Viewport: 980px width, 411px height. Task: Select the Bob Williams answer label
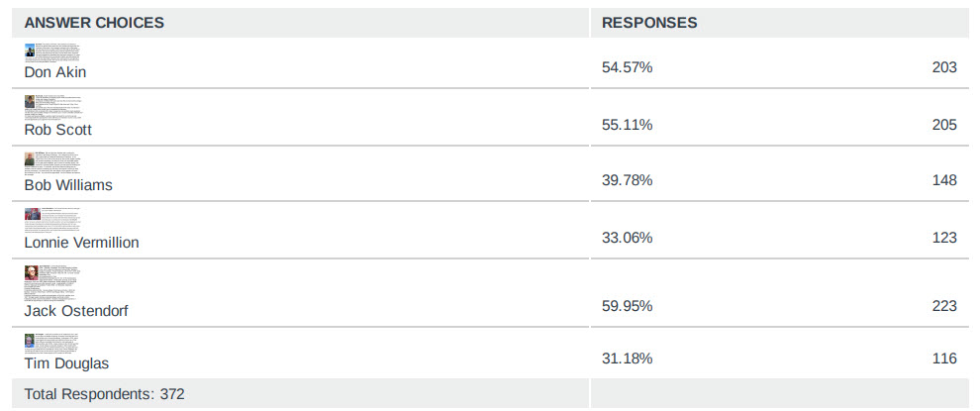[x=68, y=185]
